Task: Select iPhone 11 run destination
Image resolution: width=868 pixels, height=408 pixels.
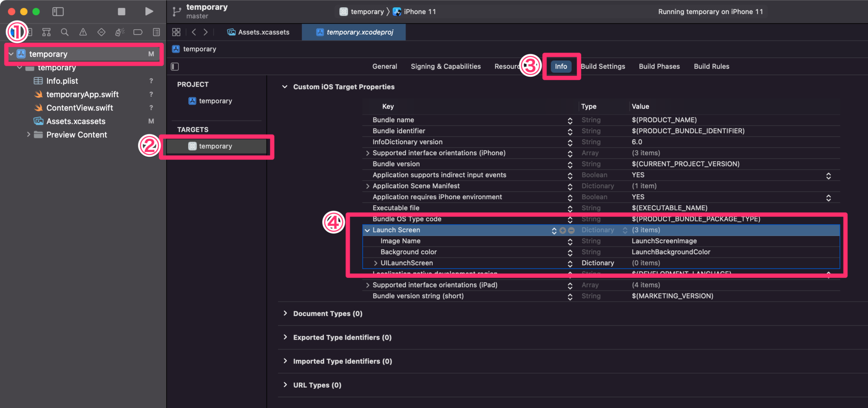Action: [415, 12]
